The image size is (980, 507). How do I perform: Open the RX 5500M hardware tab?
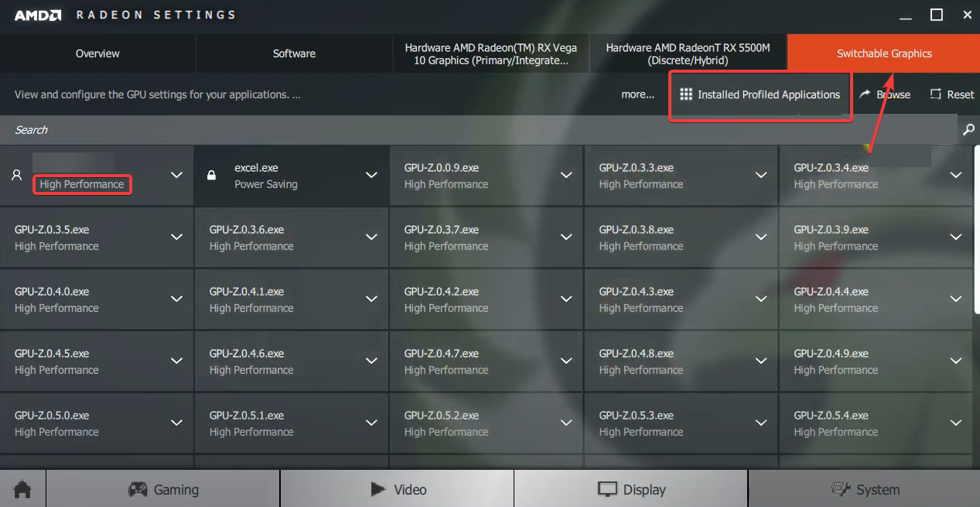(x=688, y=53)
